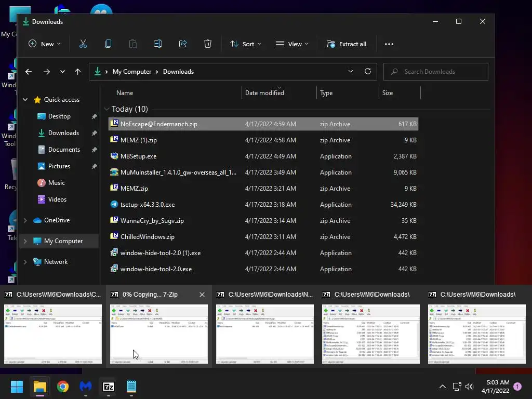Screen dimensions: 532x399
Task: Click My Computer in breadcrumb path
Action: click(132, 72)
